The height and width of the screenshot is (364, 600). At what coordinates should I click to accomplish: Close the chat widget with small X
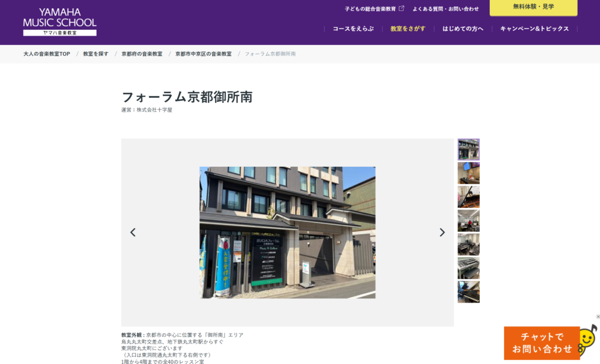598,317
